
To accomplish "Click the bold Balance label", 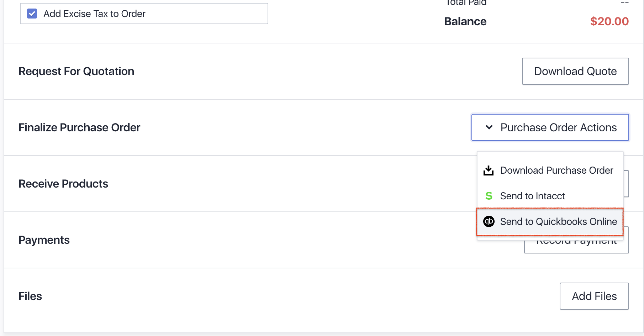I will [465, 21].
